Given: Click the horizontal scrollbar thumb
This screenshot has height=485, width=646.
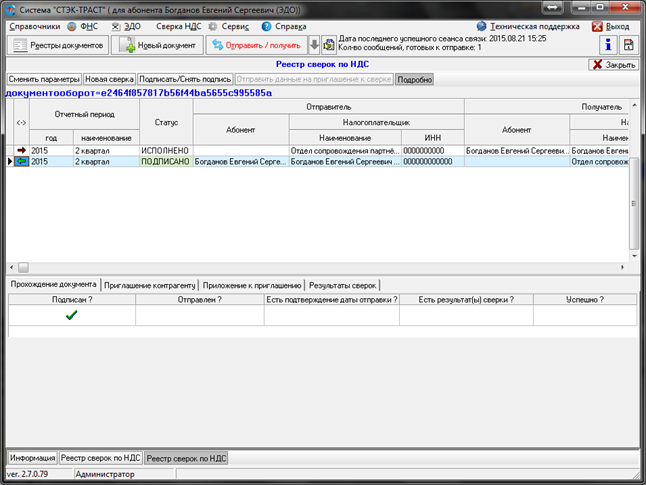Looking at the screenshot, I should [23, 267].
